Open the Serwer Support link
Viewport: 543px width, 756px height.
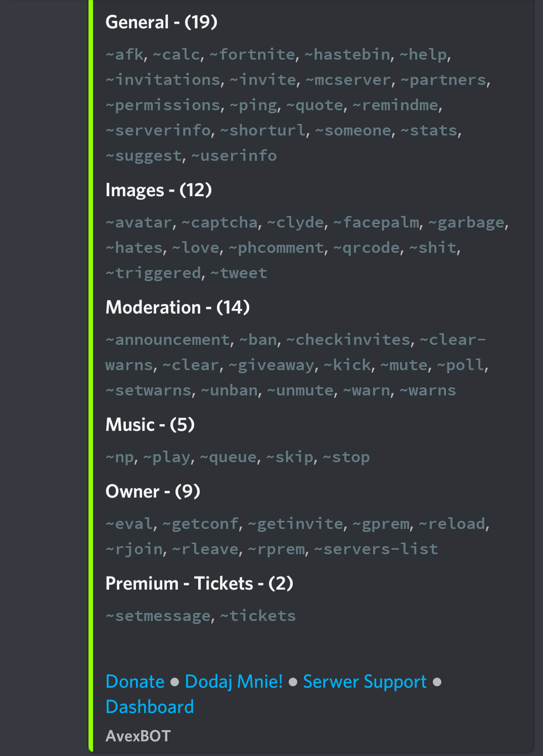click(365, 682)
